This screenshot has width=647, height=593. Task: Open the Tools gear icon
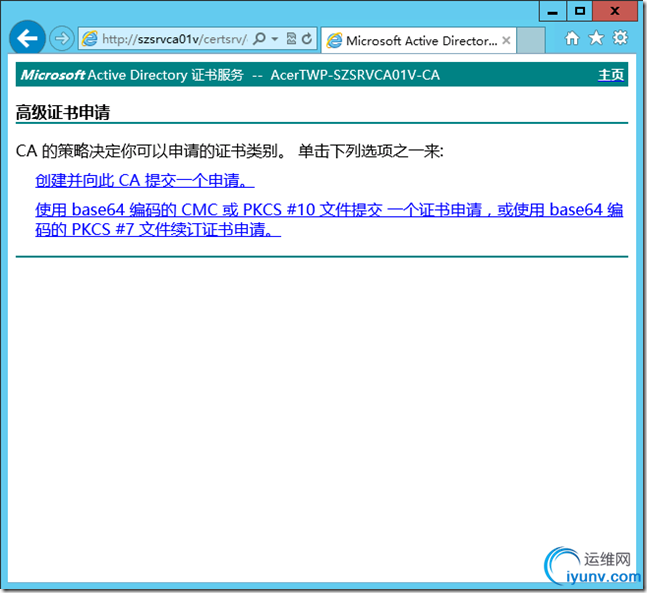coord(620,38)
